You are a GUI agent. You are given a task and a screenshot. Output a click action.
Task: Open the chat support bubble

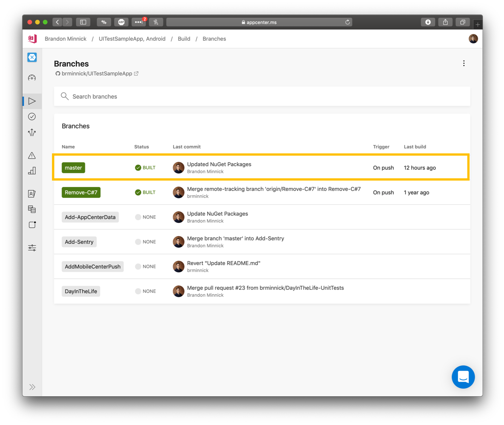(x=463, y=377)
